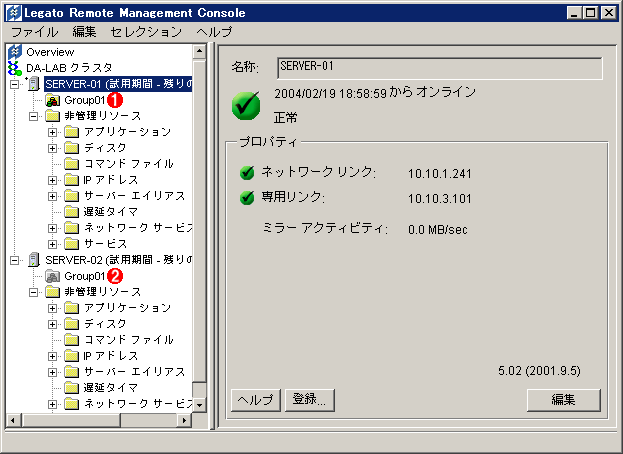
Task: Click the 名称 input field
Action: point(440,68)
